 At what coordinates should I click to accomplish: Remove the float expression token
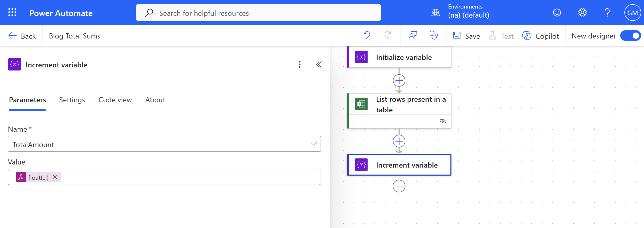(x=55, y=177)
